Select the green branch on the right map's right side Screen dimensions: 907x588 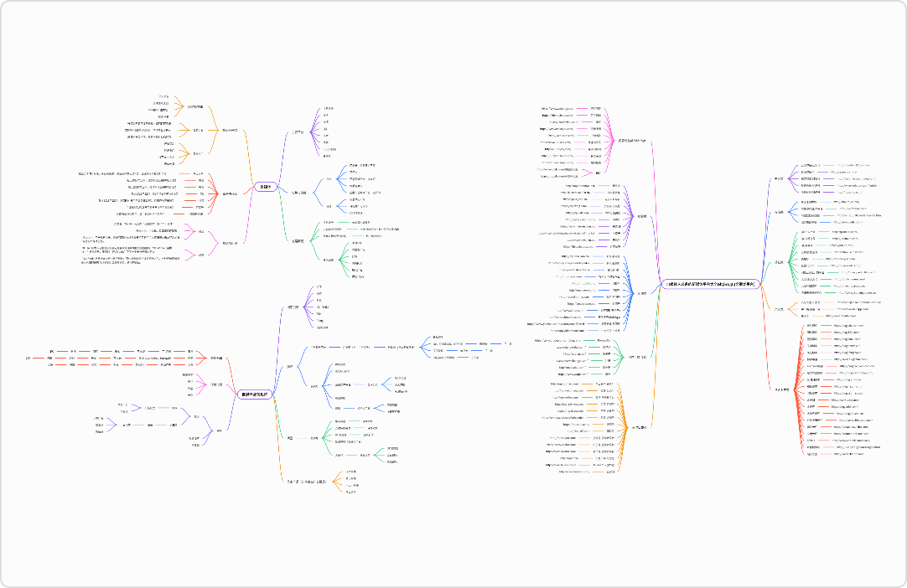point(779,262)
